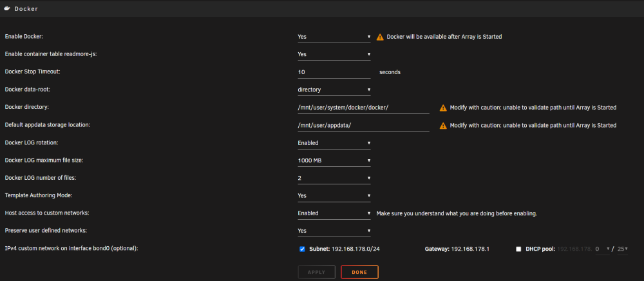Screen dimensions: 644x281
Task: Click the Default appdata storage location field
Action: 363,125
